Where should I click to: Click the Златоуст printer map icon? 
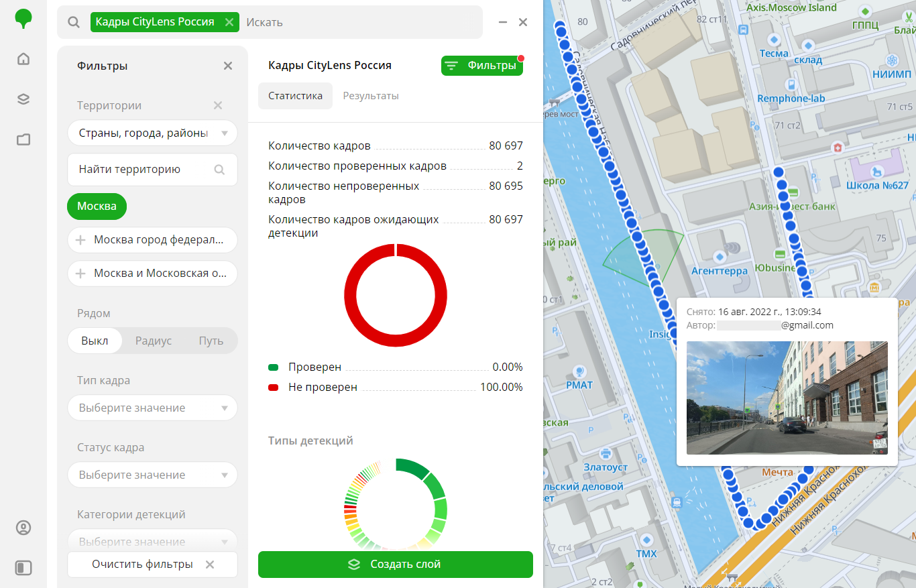coord(606,454)
